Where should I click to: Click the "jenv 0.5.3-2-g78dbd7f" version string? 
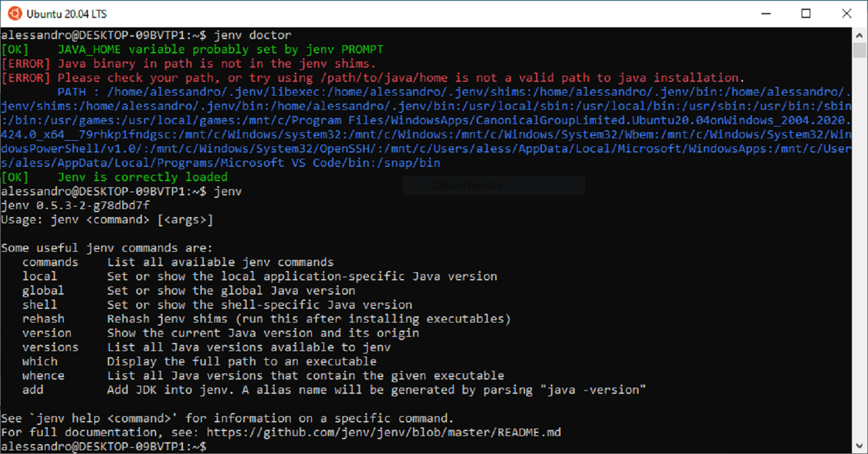[x=76, y=205]
